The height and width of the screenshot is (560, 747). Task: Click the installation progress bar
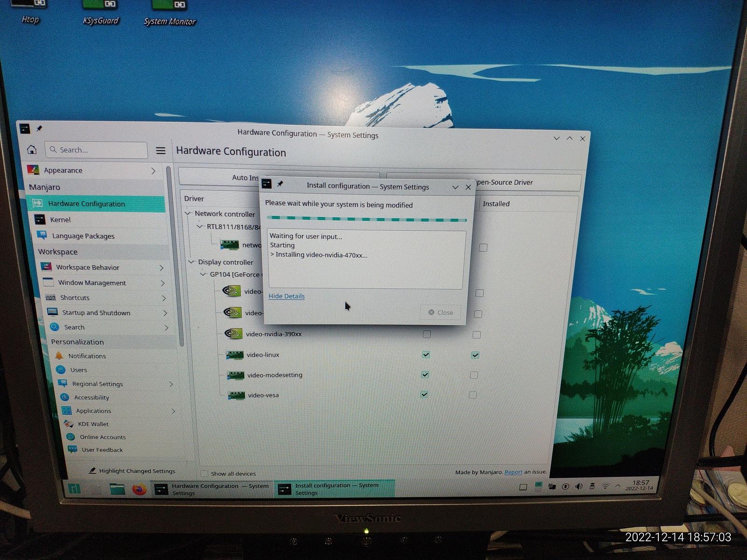366,218
